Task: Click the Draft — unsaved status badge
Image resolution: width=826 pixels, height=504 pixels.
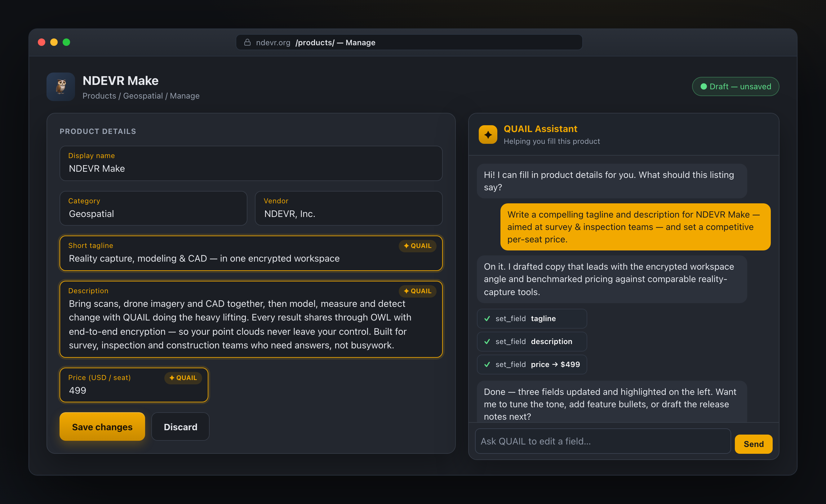Action: coord(735,86)
